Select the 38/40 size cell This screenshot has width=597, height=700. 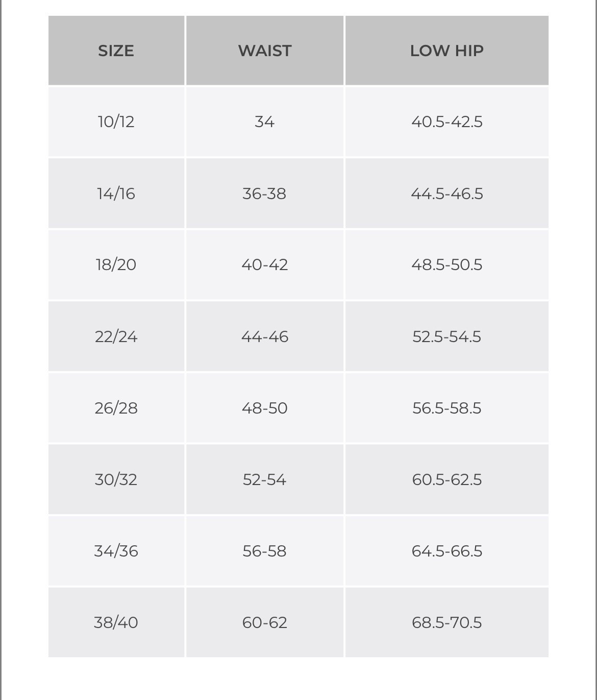(116, 622)
